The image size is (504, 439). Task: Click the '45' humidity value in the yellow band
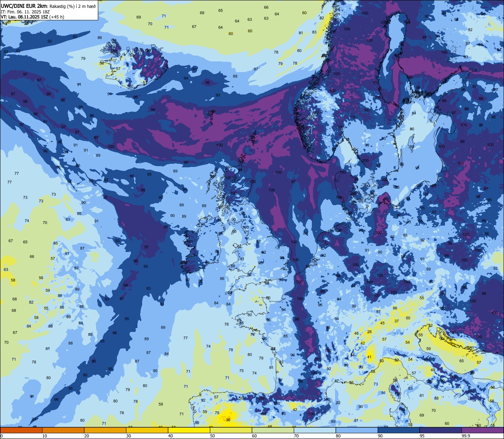pos(382,323)
